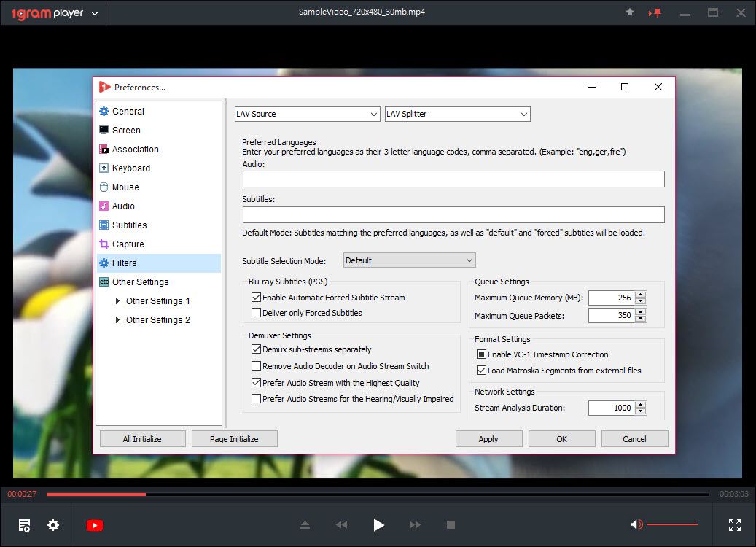Click the Stop playback button

[451, 525]
